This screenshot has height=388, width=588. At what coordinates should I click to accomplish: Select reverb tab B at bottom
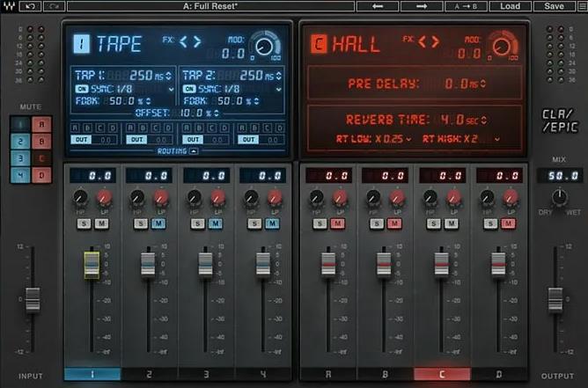pos(384,375)
